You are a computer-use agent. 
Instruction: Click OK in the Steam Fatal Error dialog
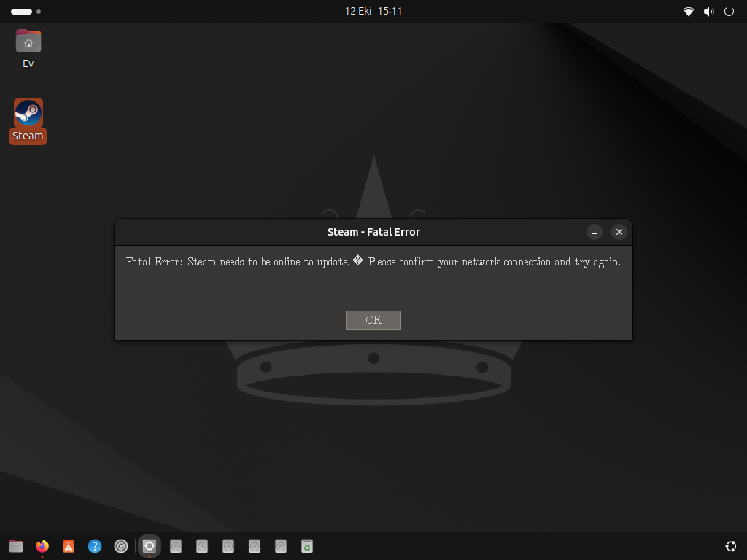[373, 320]
